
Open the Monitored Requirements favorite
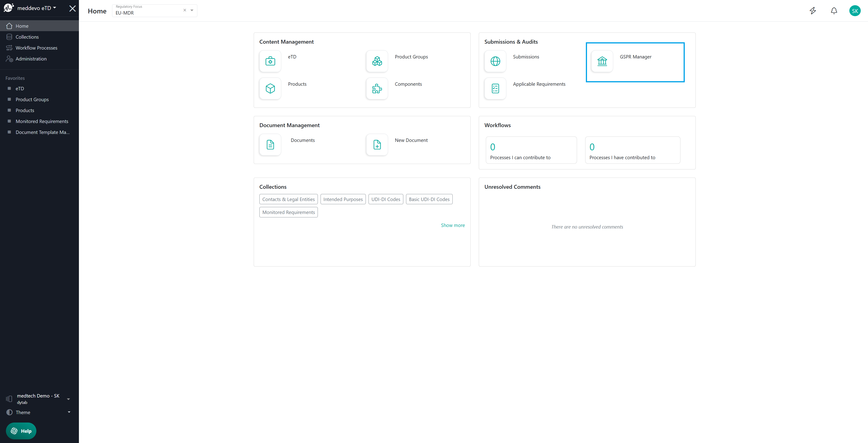click(x=39, y=121)
